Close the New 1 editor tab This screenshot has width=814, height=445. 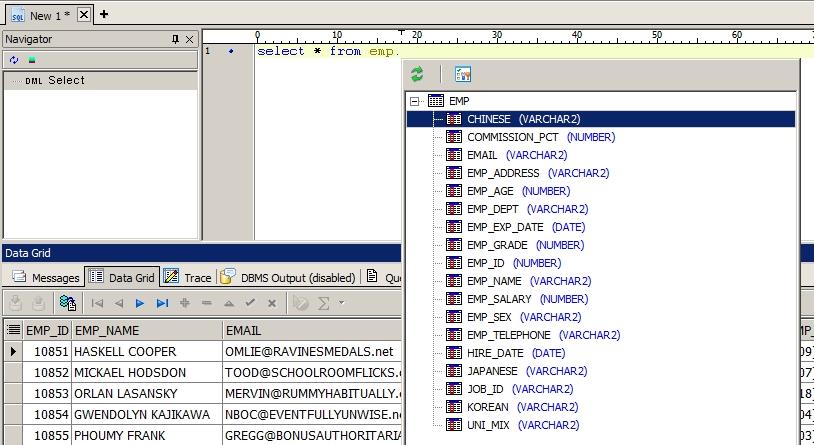(x=84, y=15)
